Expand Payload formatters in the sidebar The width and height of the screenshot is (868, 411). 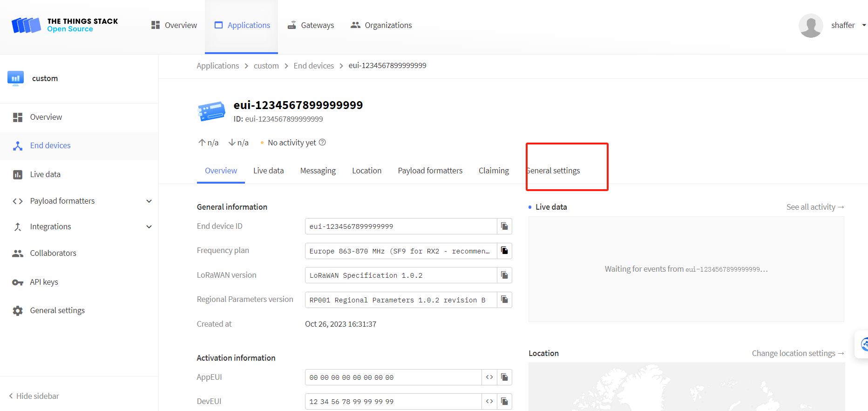click(149, 201)
